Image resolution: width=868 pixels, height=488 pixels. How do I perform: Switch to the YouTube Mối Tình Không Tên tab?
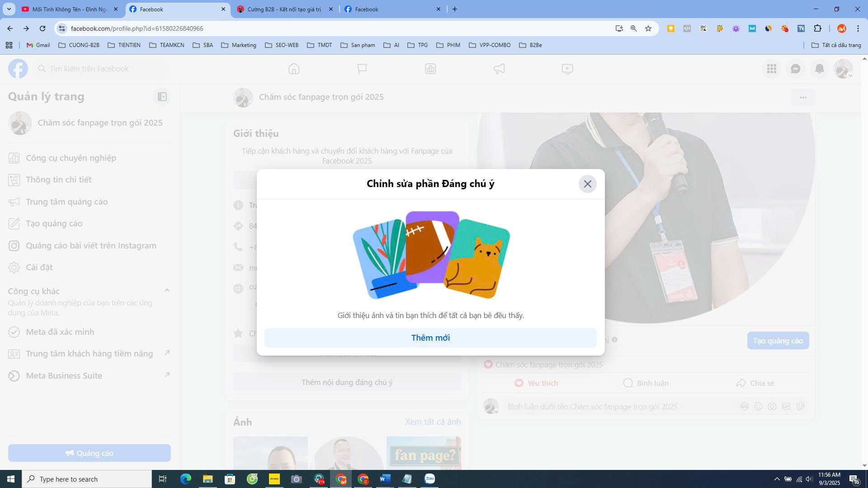(70, 9)
